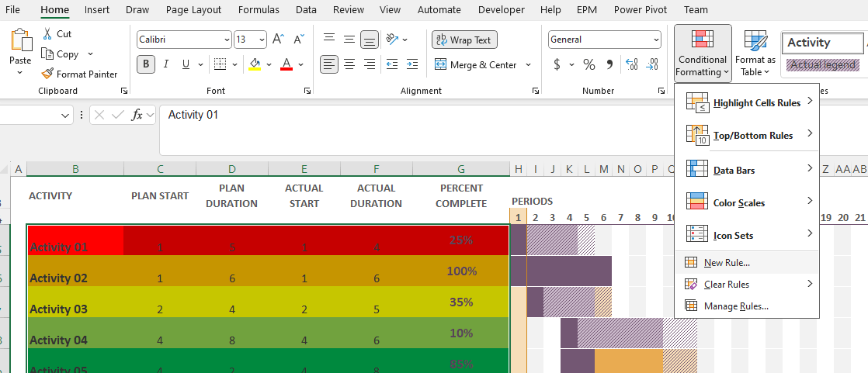Click the yellow fill color button
The height and width of the screenshot is (373, 868).
(x=255, y=64)
